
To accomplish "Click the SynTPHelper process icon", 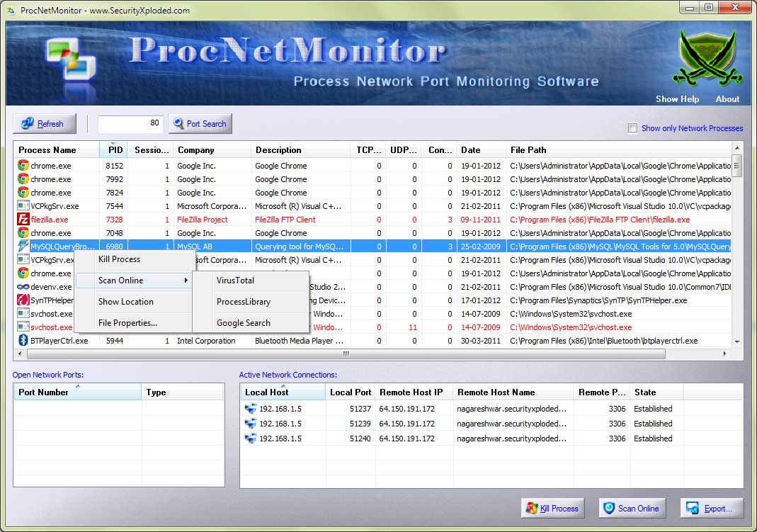I will pyautogui.click(x=23, y=300).
